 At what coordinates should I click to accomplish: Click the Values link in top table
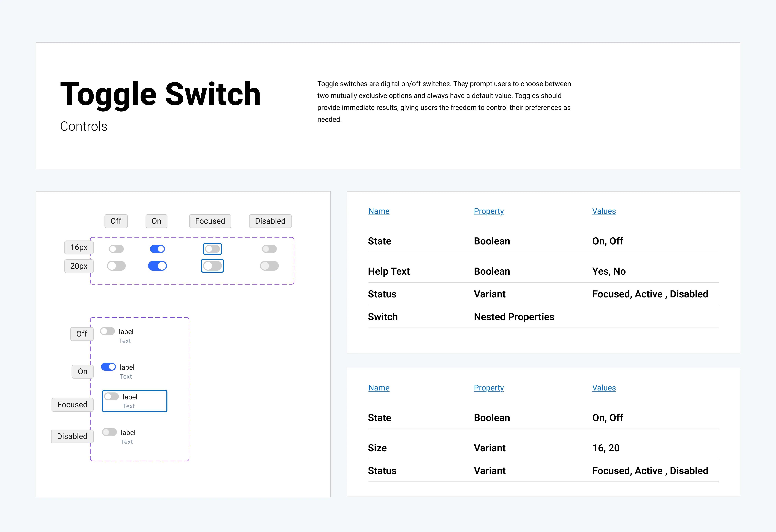point(604,211)
